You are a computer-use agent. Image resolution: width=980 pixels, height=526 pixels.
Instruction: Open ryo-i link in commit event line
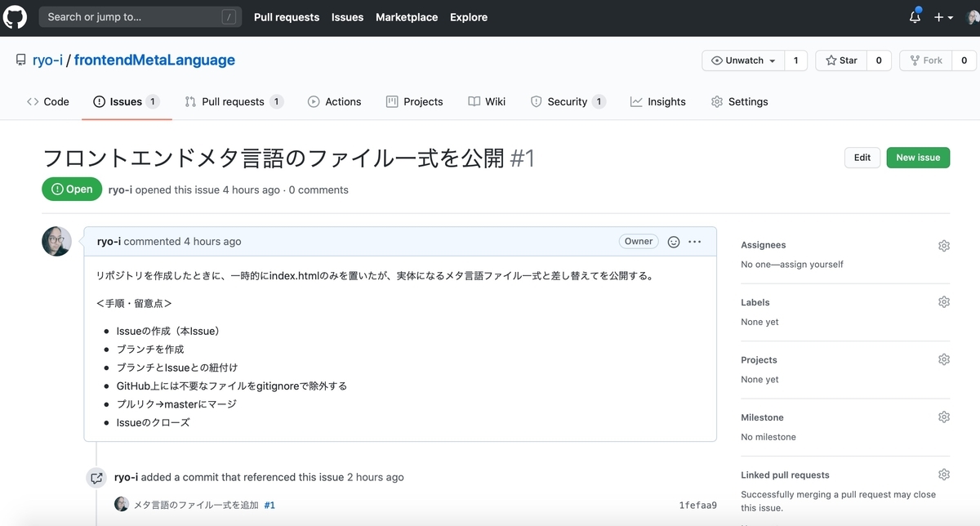coord(127,477)
